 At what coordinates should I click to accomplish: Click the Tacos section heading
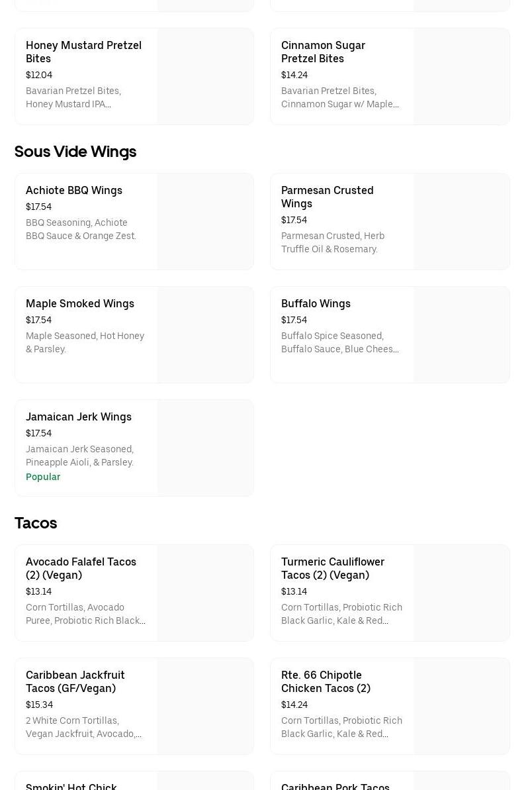[36, 523]
